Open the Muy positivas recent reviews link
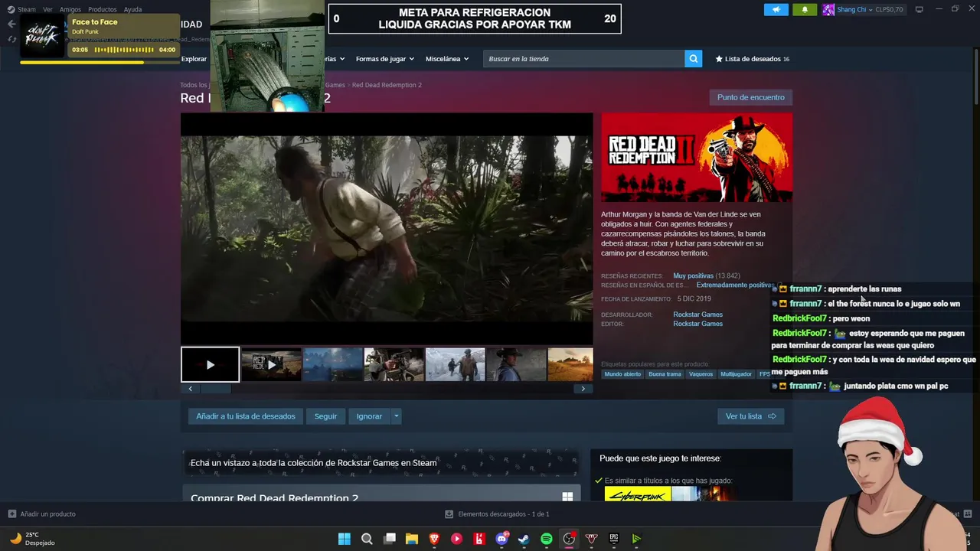The image size is (980, 551). click(x=693, y=275)
